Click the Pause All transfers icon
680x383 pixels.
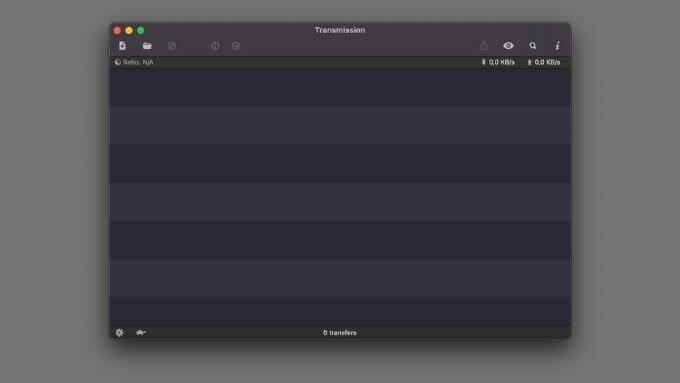[x=215, y=46]
